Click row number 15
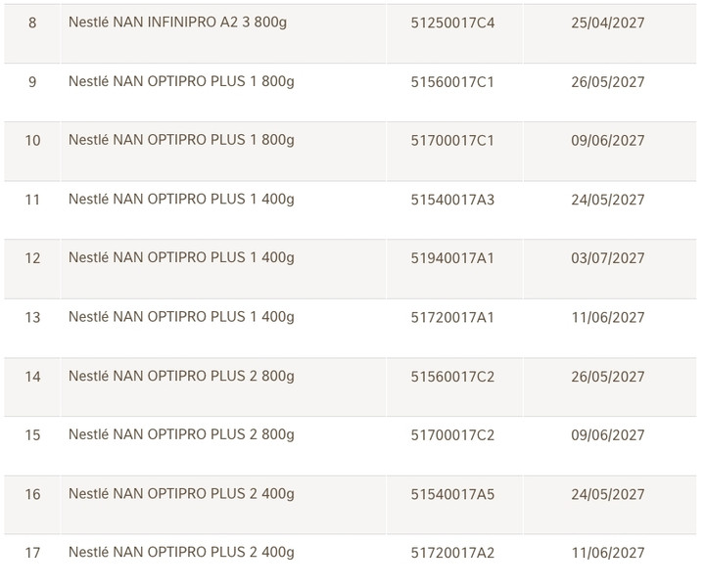The height and width of the screenshot is (588, 705). [x=32, y=435]
